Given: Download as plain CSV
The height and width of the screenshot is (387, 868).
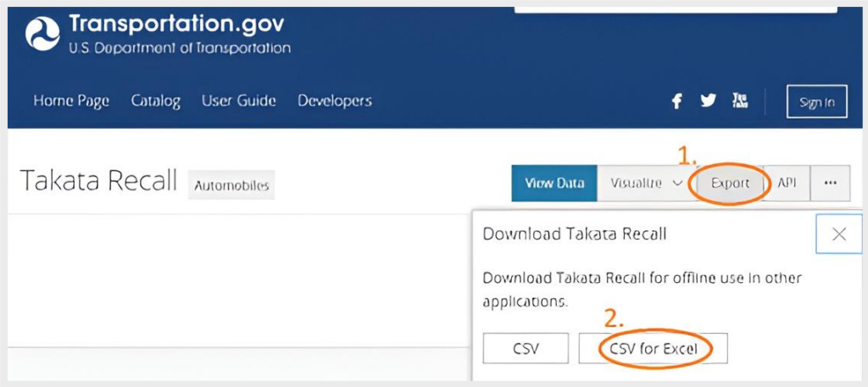Looking at the screenshot, I should pyautogui.click(x=526, y=348).
